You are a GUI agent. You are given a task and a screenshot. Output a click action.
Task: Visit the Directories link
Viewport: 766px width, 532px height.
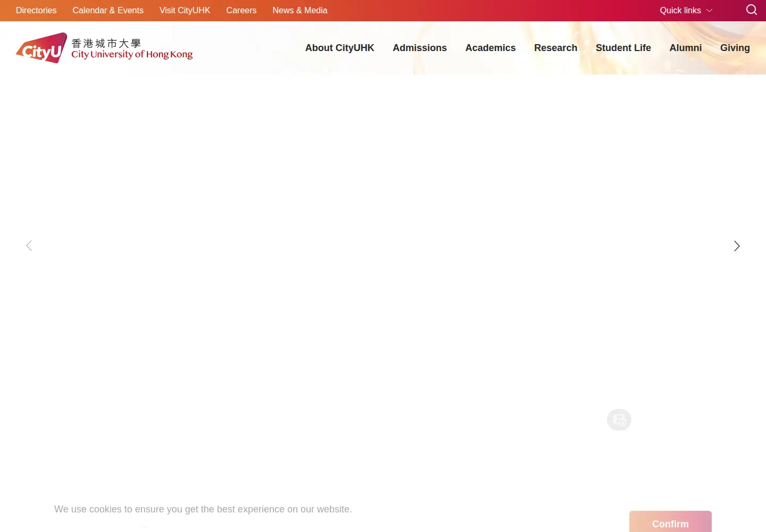click(x=36, y=11)
